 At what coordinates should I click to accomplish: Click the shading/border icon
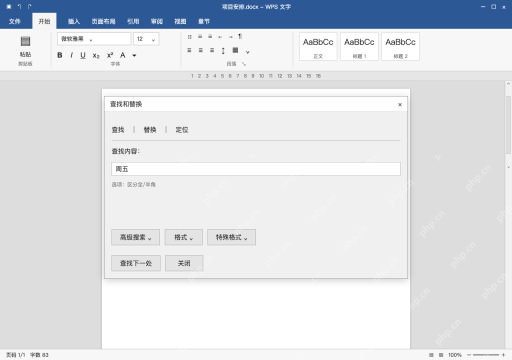235,50
